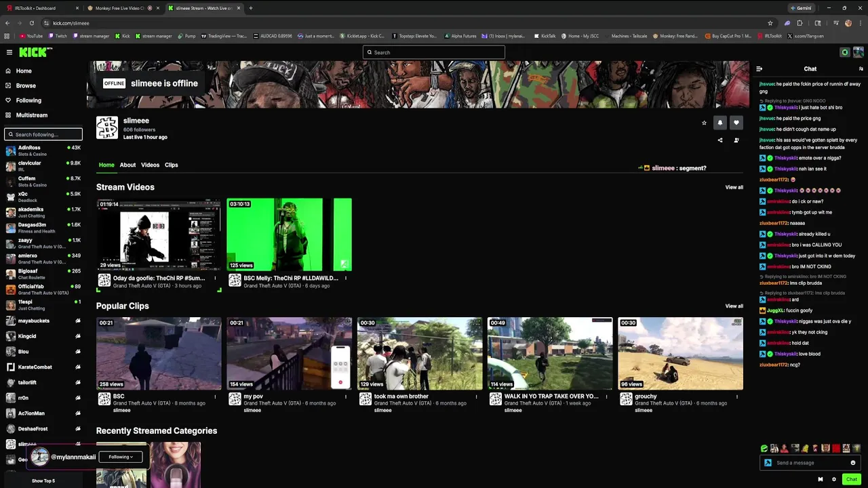Screen dimensions: 868x488
Task: Click the green Chat send button
Action: pyautogui.click(x=852, y=479)
